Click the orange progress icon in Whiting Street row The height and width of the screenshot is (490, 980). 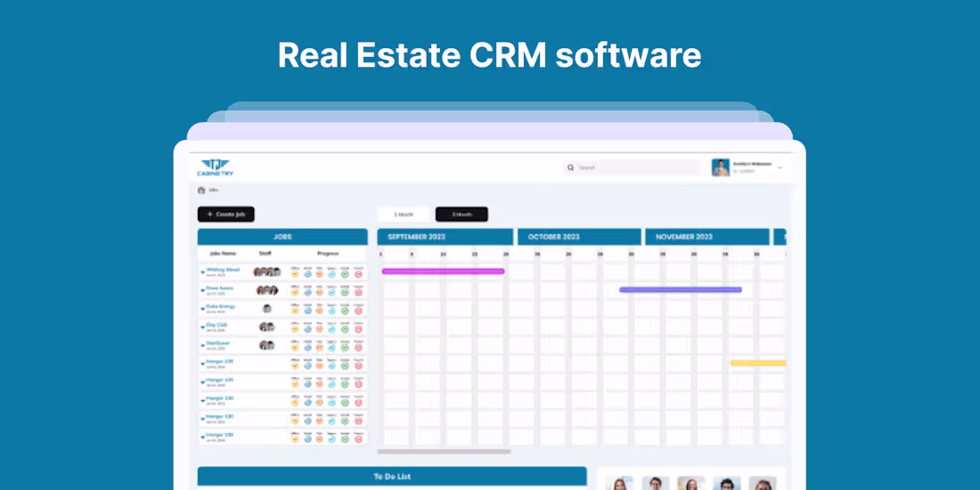pos(319,274)
